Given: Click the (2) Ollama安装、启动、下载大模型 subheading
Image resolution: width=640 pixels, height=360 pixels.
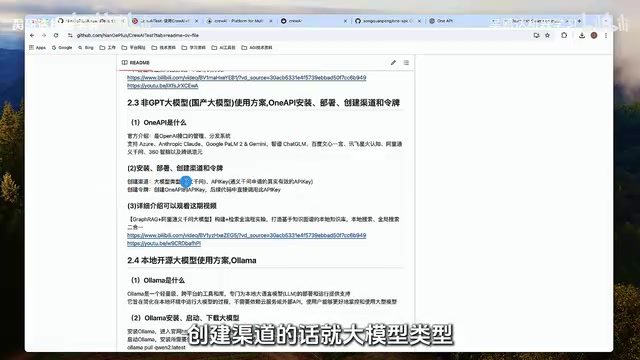Looking at the screenshot, I should coord(185,318).
